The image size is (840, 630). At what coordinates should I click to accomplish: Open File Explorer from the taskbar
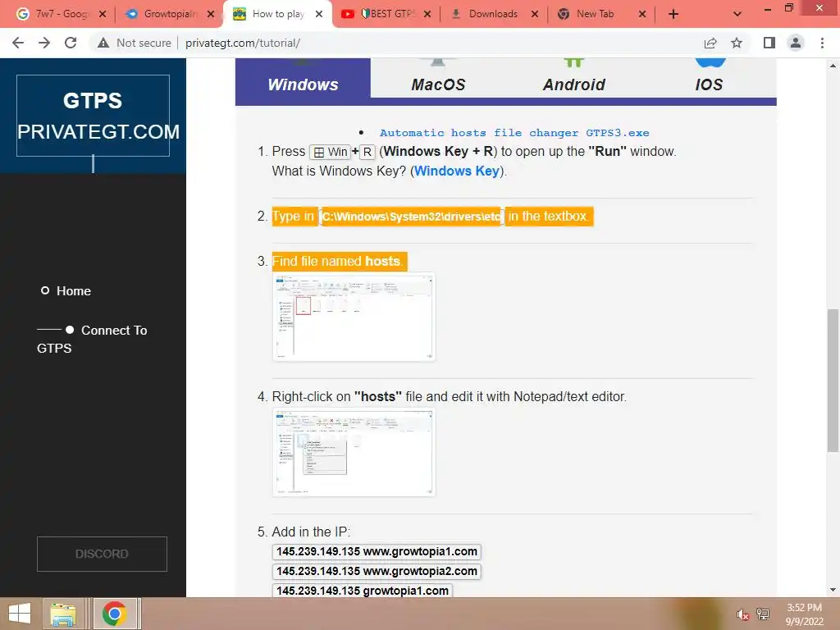coord(63,614)
